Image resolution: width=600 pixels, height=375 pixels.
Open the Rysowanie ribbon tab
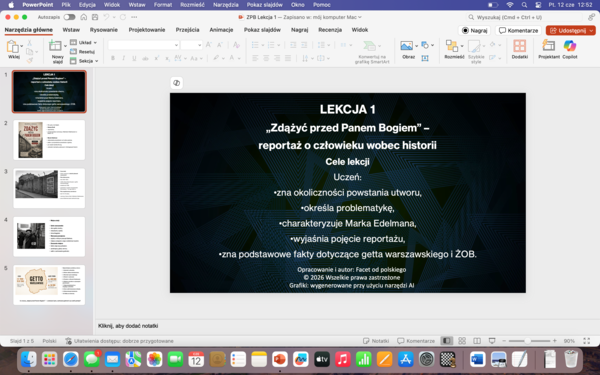tap(104, 30)
